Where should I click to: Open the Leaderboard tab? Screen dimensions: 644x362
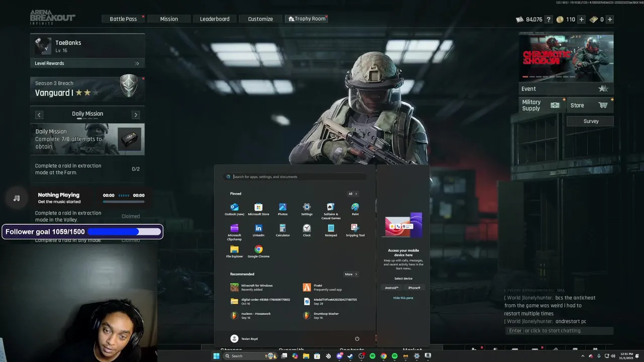[215, 19]
